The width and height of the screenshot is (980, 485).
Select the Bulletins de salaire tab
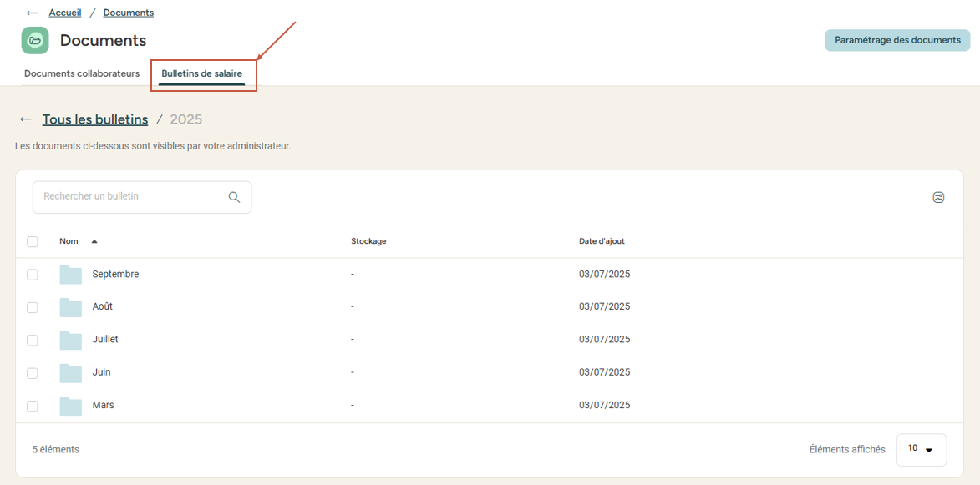pyautogui.click(x=202, y=73)
